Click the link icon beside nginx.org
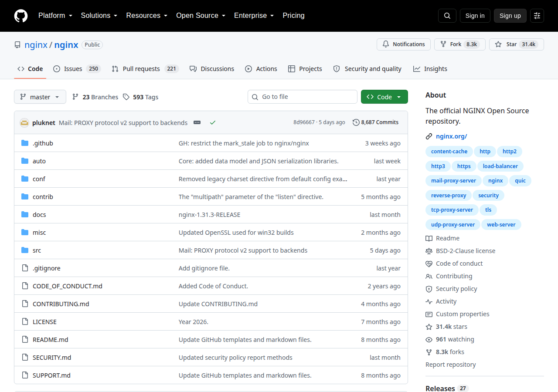558x392 pixels. (429, 136)
